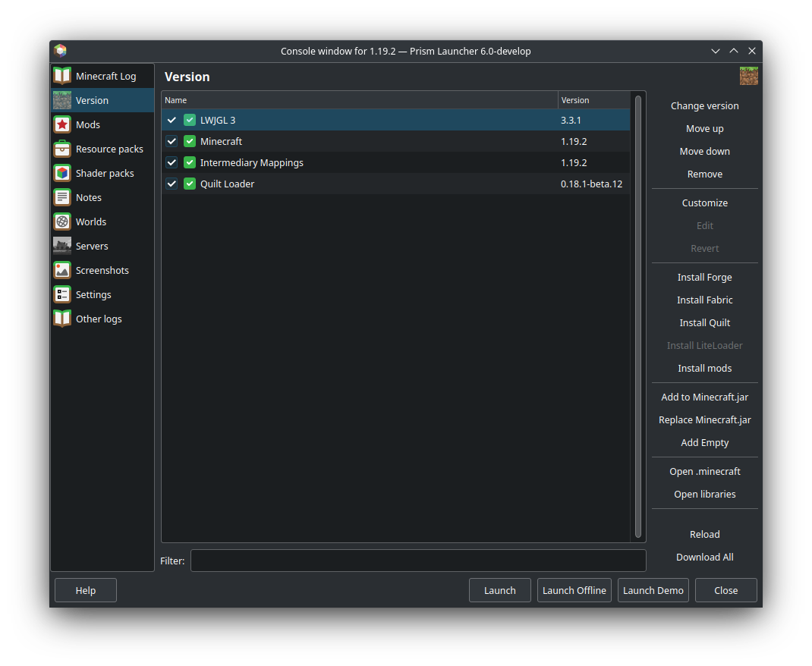Open the Resource packs page
Screen dimensions: 812x666
click(102, 149)
